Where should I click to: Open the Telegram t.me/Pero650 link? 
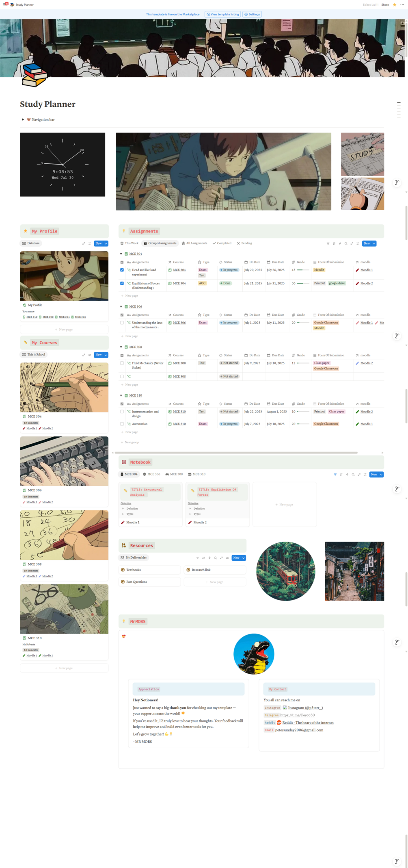298,715
